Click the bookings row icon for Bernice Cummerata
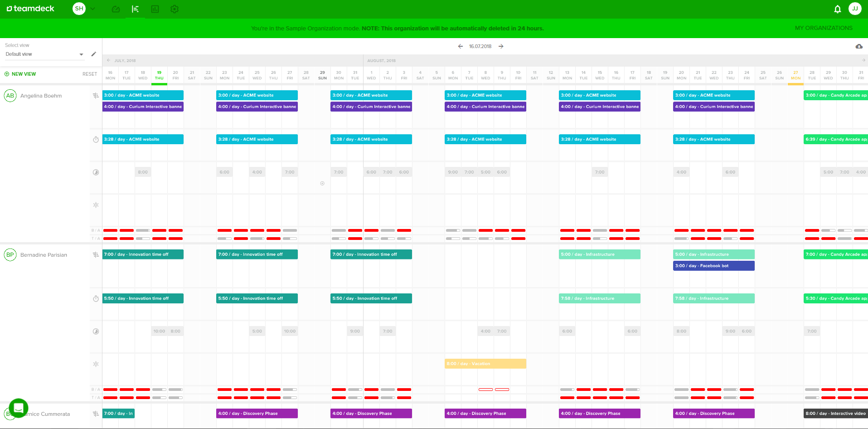868x429 pixels. click(96, 414)
